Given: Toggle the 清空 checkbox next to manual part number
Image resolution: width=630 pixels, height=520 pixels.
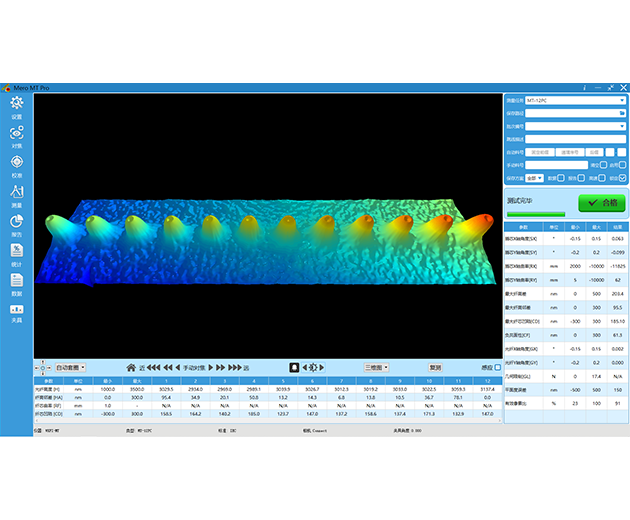Looking at the screenshot, I should click(x=603, y=165).
